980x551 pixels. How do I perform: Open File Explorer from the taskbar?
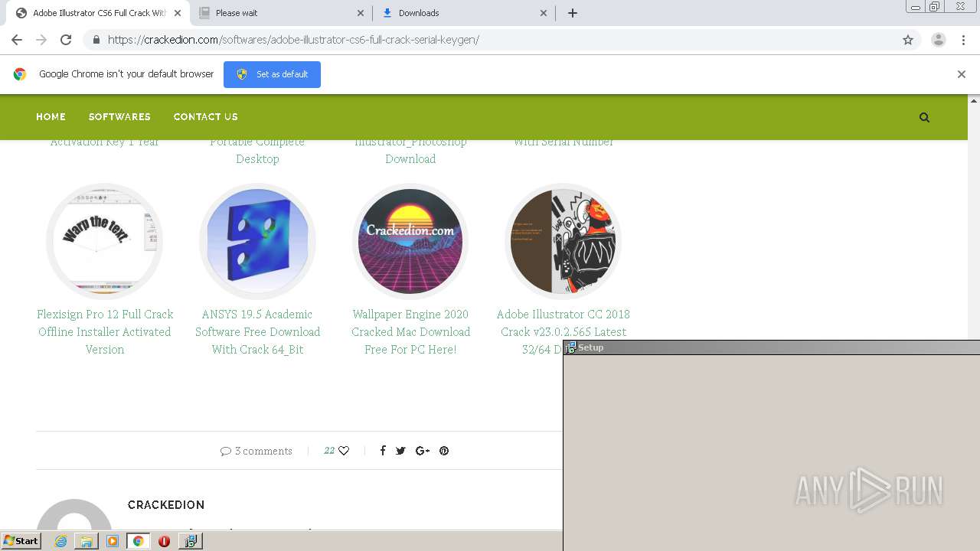tap(87, 541)
